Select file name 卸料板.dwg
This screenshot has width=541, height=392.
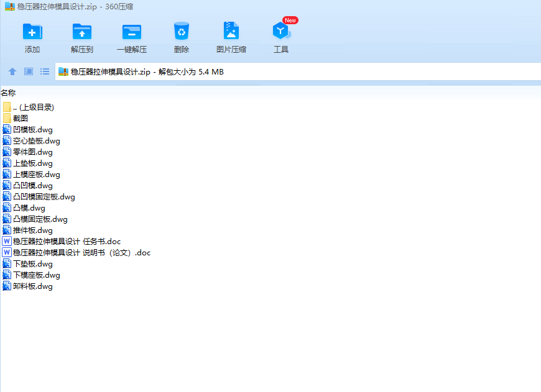tap(33, 286)
